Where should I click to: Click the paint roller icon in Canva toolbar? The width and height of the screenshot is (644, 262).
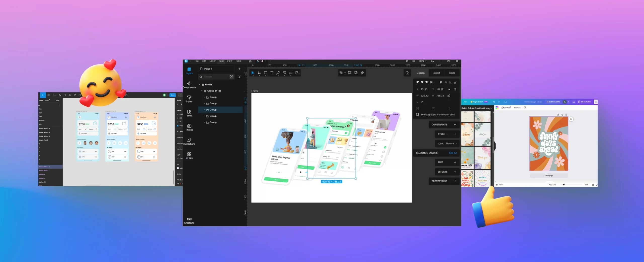[525, 108]
